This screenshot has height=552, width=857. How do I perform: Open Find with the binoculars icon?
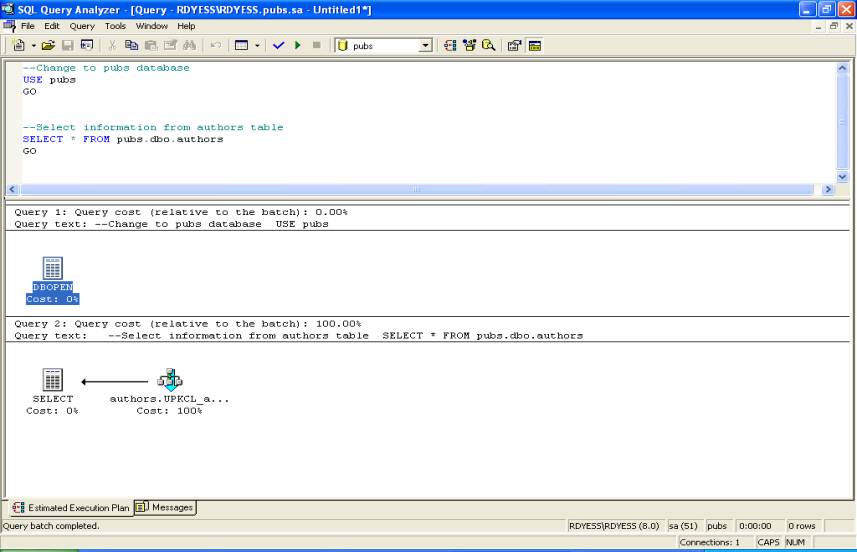tap(190, 45)
